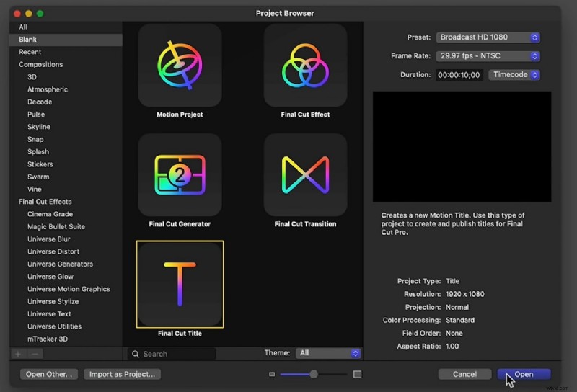The image size is (577, 392).
Task: Open the Theme dropdown
Action: [328, 353]
